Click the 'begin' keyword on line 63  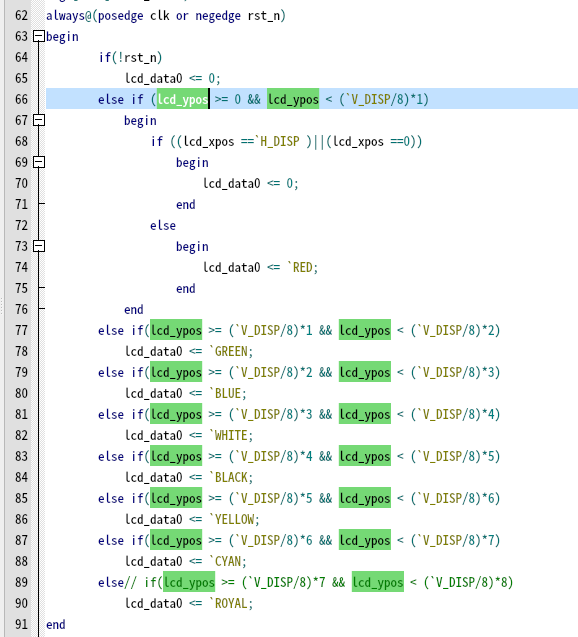click(x=62, y=37)
